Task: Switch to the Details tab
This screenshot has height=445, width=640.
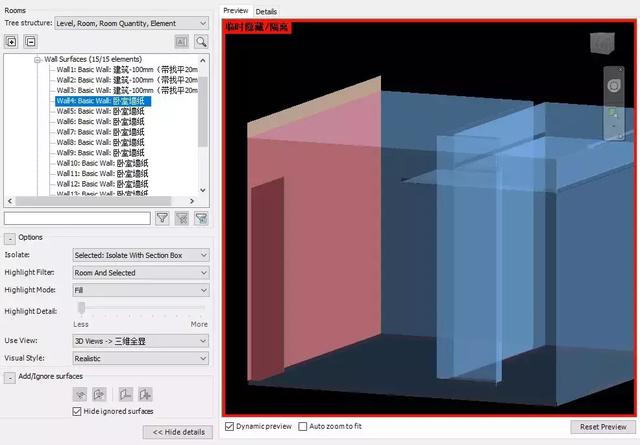Action: [266, 11]
